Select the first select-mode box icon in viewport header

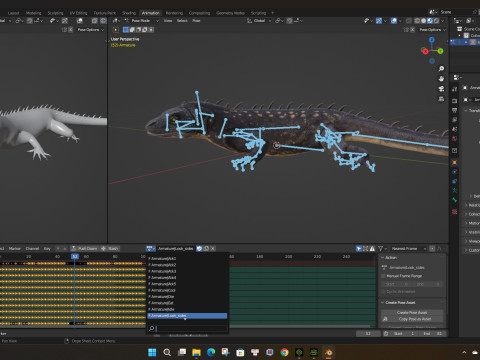click(126, 30)
